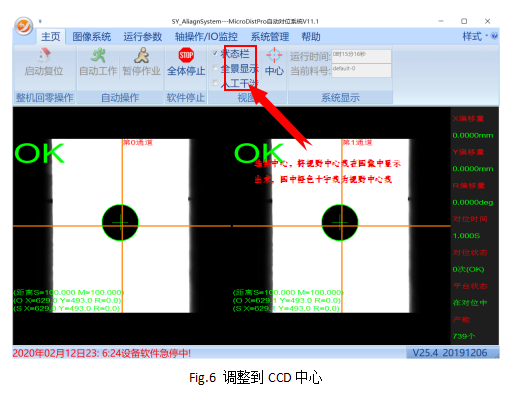
Task: Start 自动工作 with the running-man icon
Action: coord(98,55)
